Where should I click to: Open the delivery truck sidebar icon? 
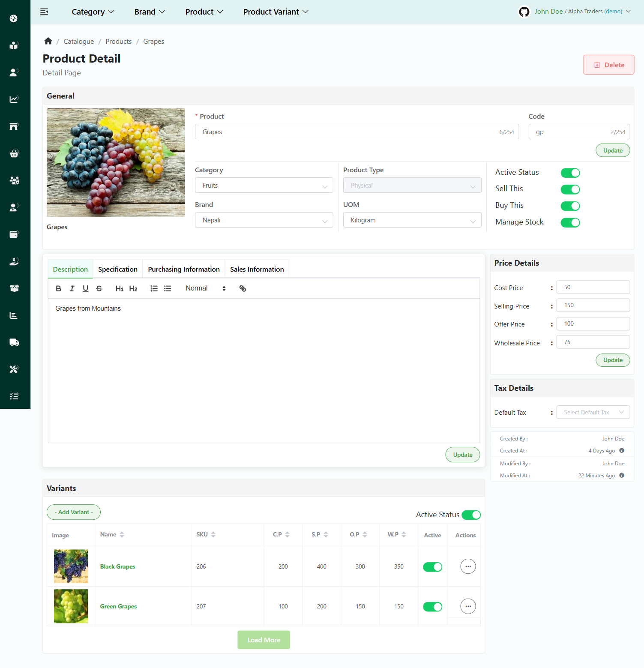(x=14, y=342)
